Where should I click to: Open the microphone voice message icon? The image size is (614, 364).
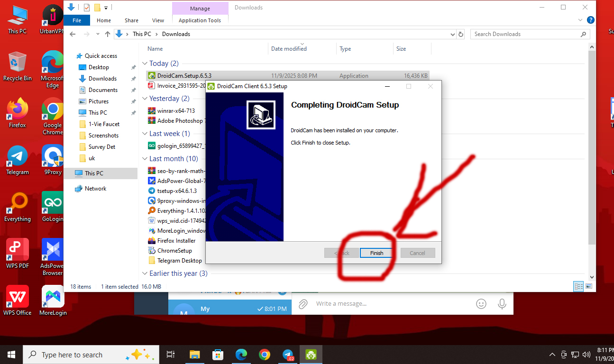502,304
